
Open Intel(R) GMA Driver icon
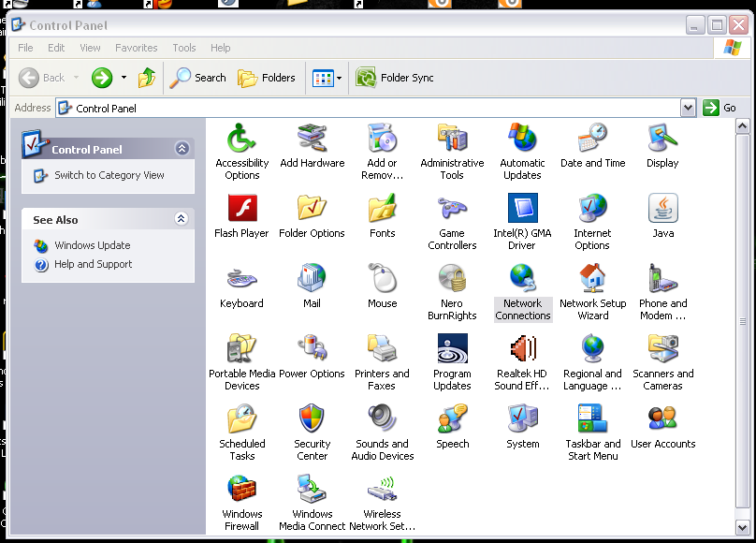pos(523,208)
